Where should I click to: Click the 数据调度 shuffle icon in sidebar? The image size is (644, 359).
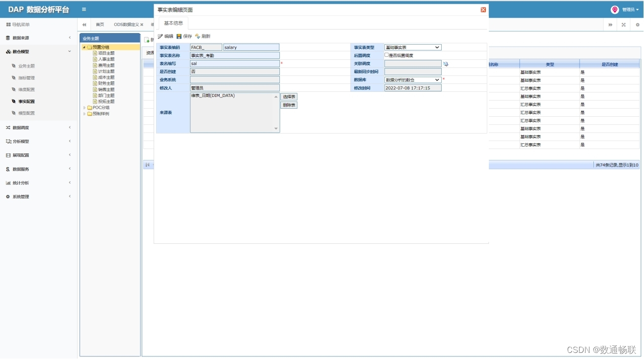pyautogui.click(x=8, y=128)
